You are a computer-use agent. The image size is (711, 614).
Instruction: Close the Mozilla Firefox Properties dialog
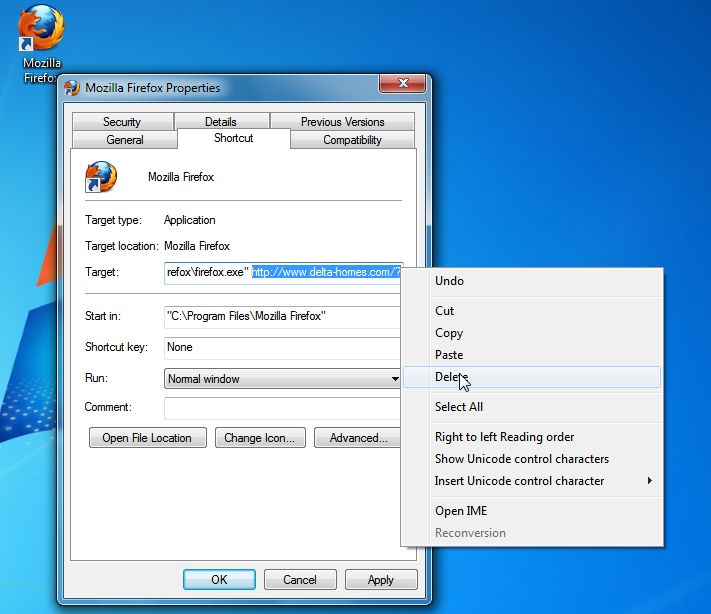point(402,83)
